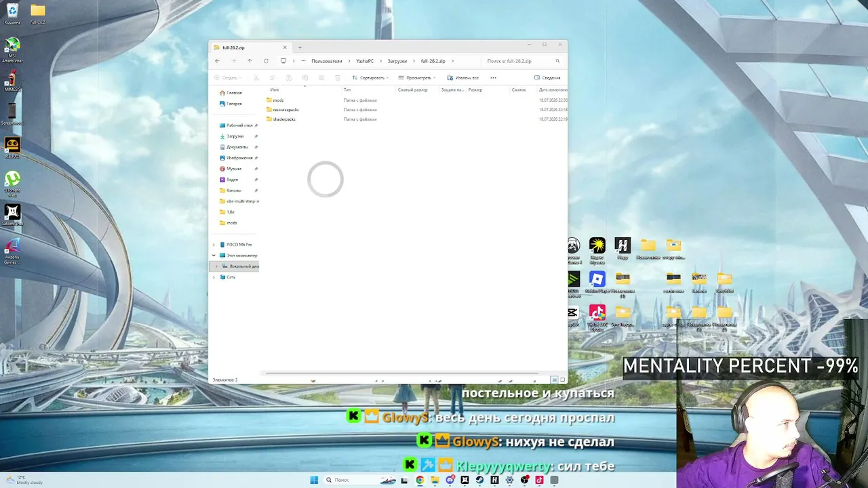Toggle the Сведения details pane
The image size is (868, 488).
(547, 78)
